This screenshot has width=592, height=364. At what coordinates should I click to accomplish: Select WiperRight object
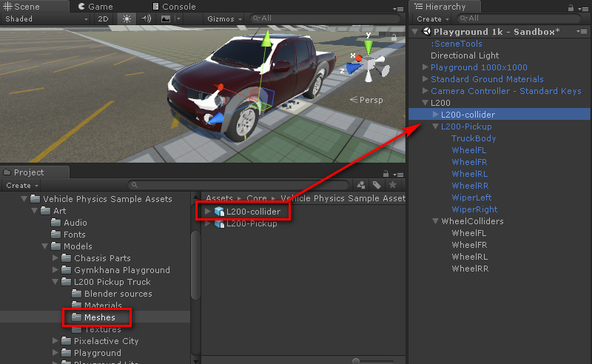click(474, 209)
